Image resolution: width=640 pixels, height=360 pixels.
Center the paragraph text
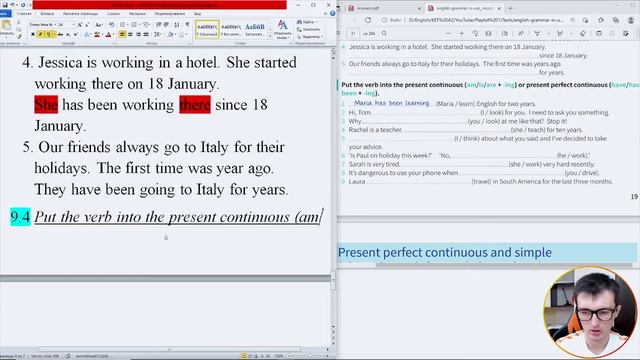click(130, 34)
